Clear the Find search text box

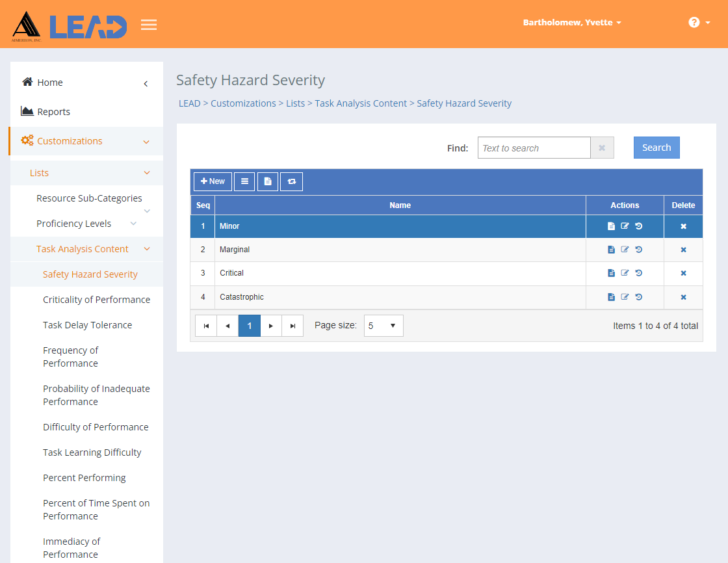[602, 148]
